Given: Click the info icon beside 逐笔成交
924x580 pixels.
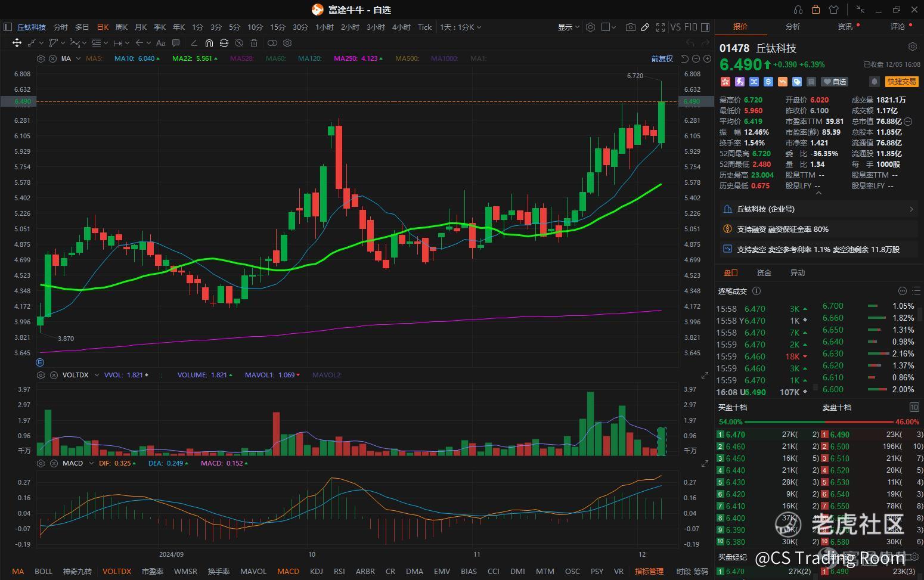Looking at the screenshot, I should 756,291.
